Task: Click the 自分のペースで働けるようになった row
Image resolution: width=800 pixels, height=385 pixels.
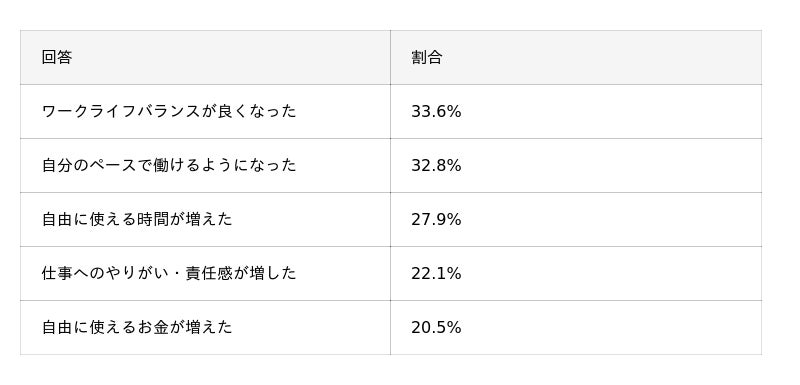Action: pos(391,166)
